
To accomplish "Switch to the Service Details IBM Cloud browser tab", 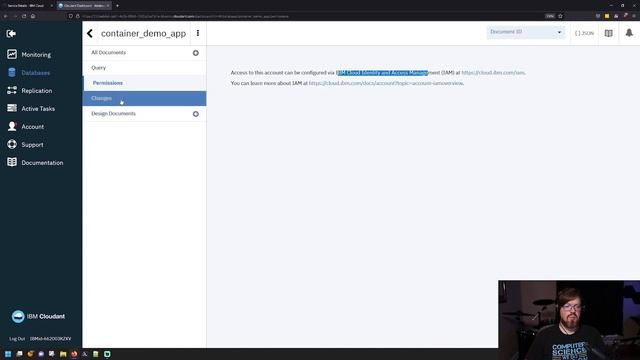I will [27, 6].
